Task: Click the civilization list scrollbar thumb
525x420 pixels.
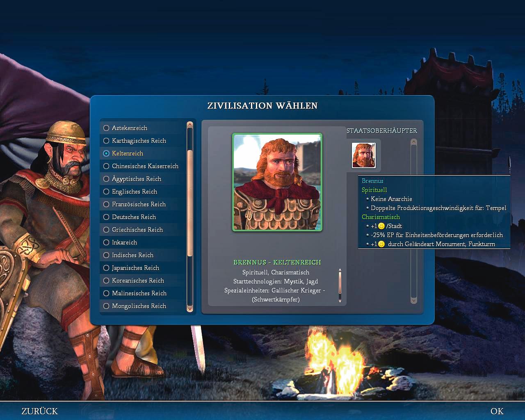Action: coord(189,203)
